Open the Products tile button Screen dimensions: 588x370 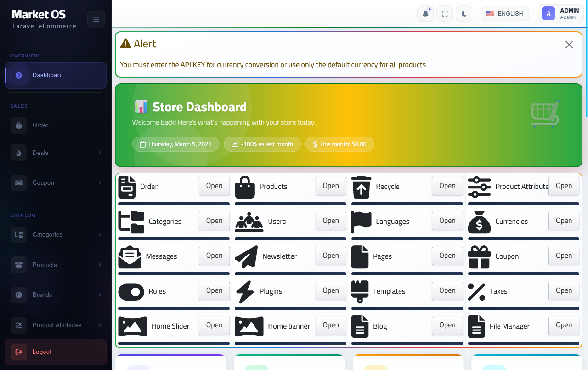point(330,186)
